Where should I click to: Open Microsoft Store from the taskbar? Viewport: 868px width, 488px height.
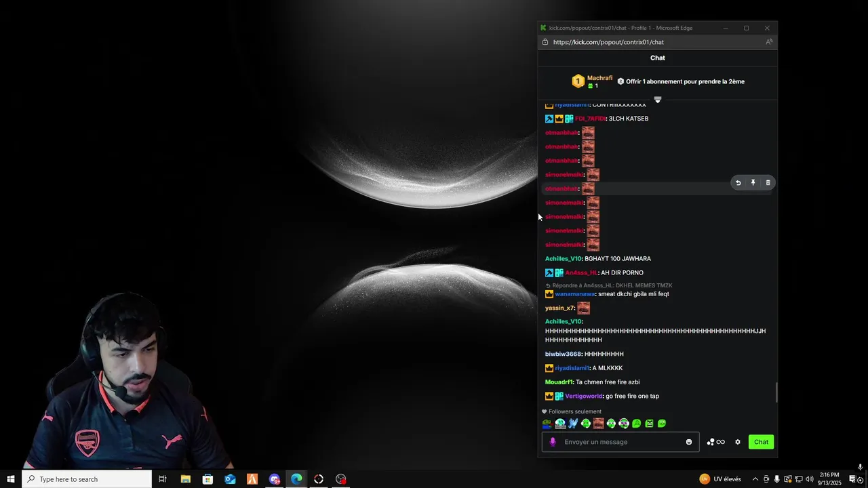208,479
